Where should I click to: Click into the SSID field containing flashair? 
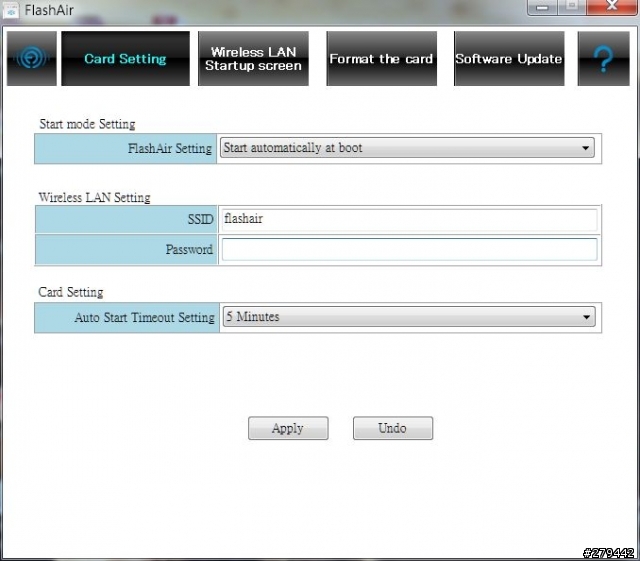(x=409, y=219)
